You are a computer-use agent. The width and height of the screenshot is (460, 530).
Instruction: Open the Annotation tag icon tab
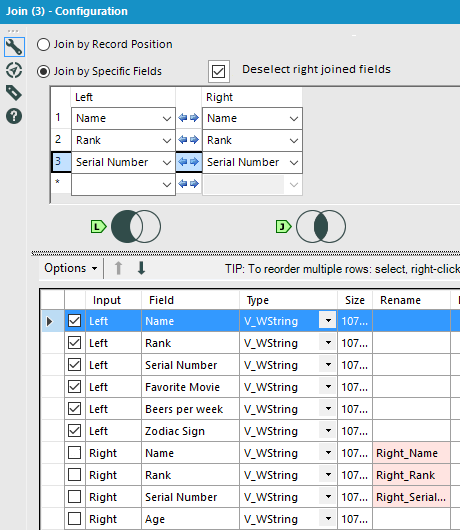click(x=14, y=93)
